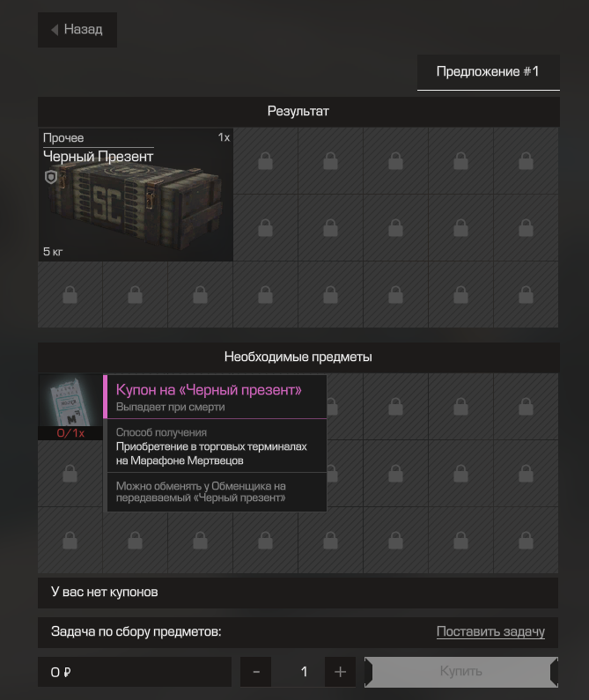Open the Черный Презент crate item
Image resolution: width=589 pixels, height=700 pixels.
coord(136,195)
